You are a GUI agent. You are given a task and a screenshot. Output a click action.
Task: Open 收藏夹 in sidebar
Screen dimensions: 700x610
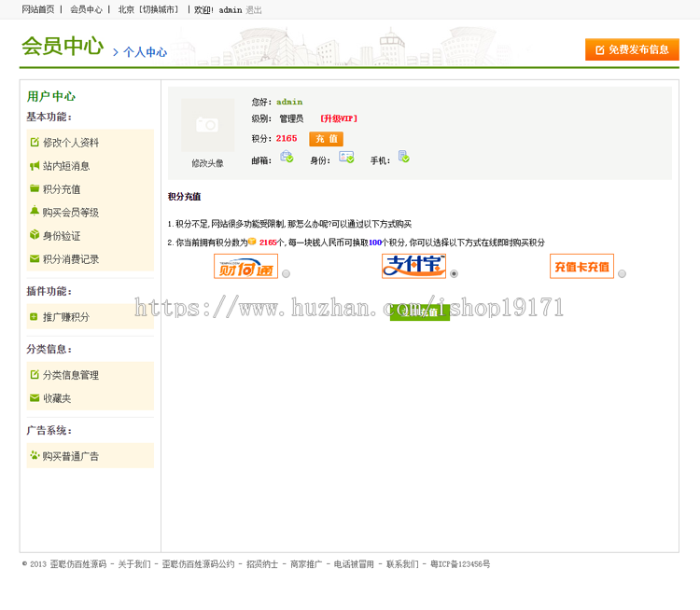[57, 398]
